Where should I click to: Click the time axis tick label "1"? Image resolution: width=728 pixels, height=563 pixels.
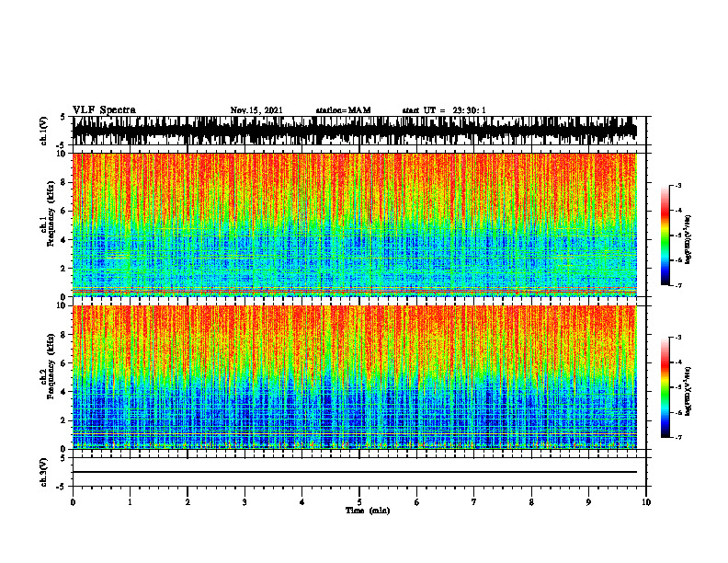tap(130, 502)
